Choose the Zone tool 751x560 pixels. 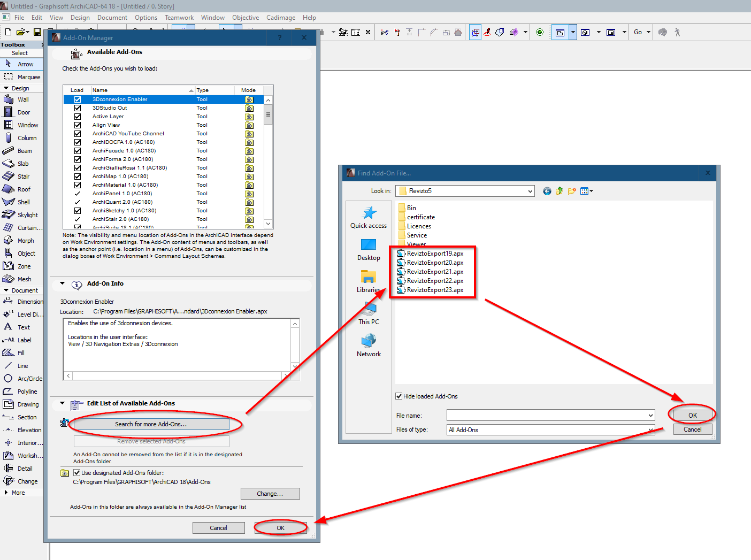pyautogui.click(x=22, y=266)
